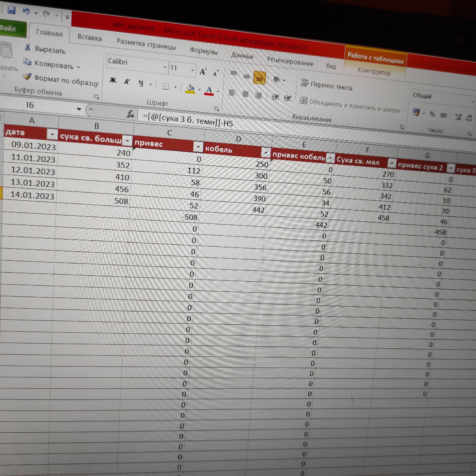Open filter dropdown for сука св. больш column
This screenshot has height=476, width=476.
pyautogui.click(x=127, y=140)
